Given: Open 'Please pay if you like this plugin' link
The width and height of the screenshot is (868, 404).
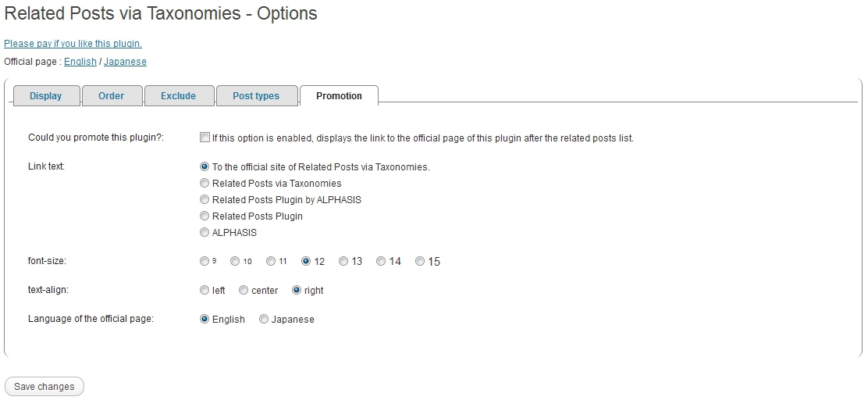Looking at the screenshot, I should pyautogui.click(x=73, y=44).
